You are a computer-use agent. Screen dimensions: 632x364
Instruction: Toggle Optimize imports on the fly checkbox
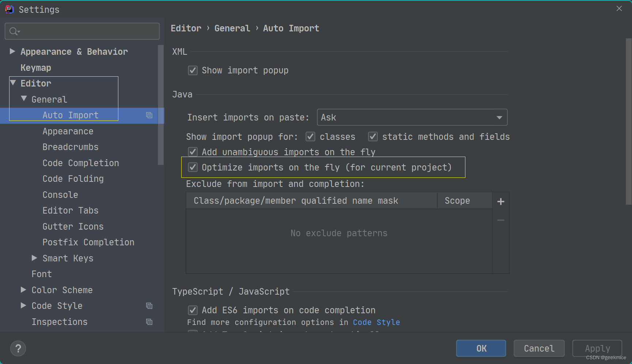point(193,168)
